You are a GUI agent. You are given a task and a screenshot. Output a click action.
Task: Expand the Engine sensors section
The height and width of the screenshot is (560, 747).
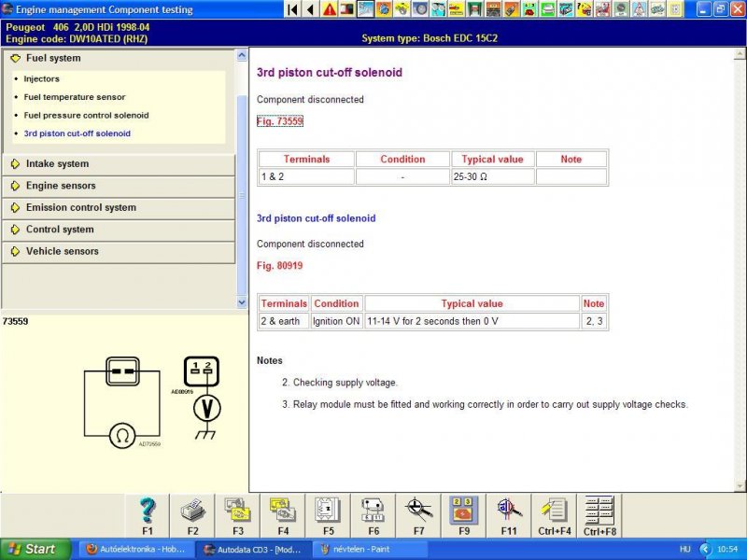tap(119, 186)
